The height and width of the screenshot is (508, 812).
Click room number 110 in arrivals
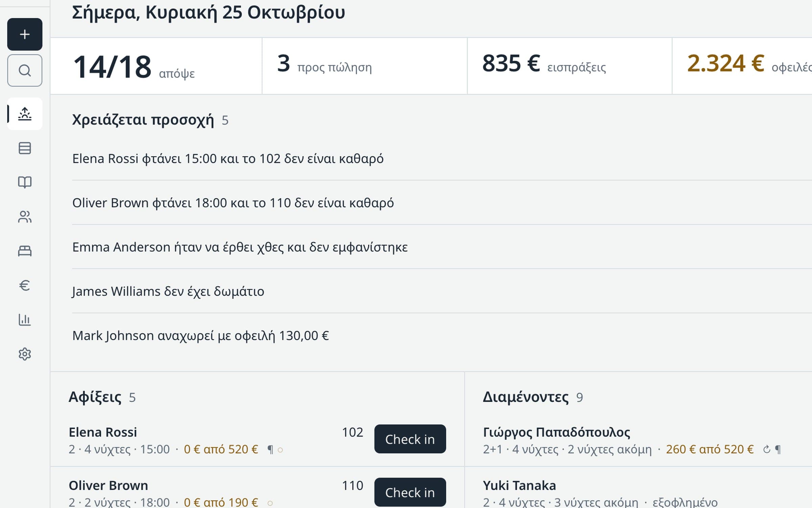(x=353, y=485)
